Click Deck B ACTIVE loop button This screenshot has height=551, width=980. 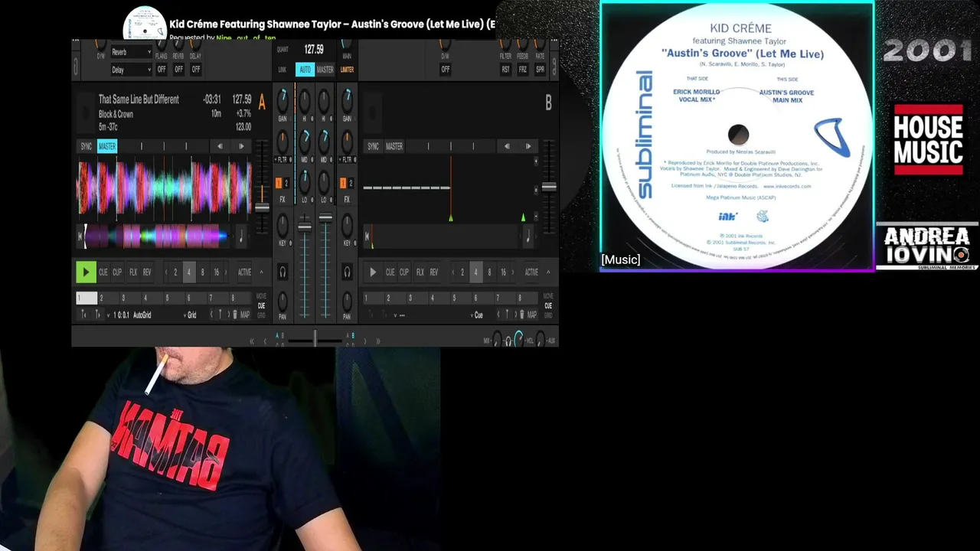[531, 272]
